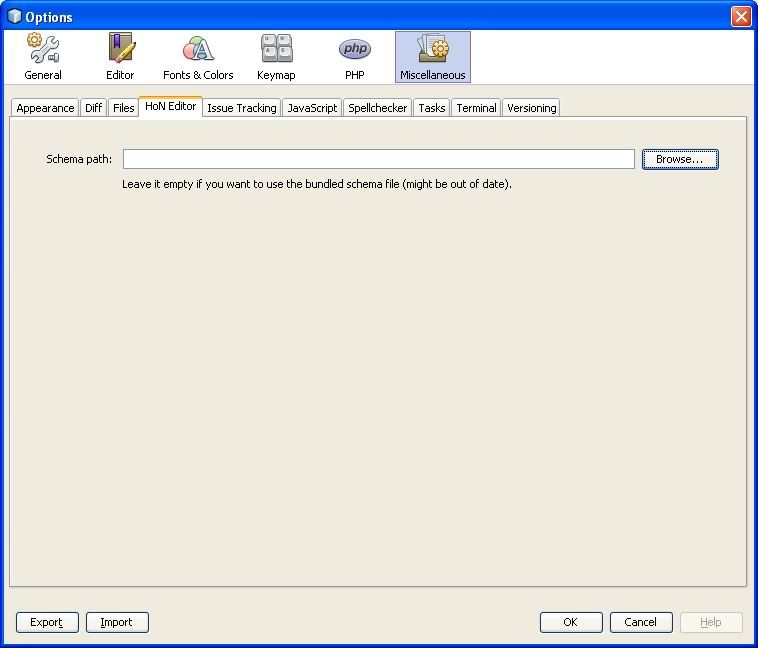Go to the Issue Tracking tab
The image size is (758, 648).
[x=241, y=108]
